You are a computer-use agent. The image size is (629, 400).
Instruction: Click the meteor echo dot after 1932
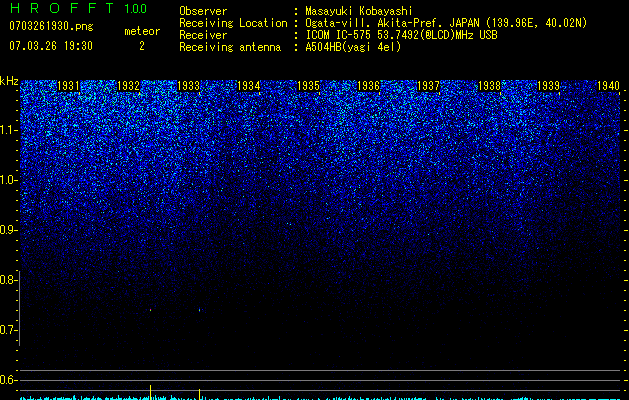[150, 310]
